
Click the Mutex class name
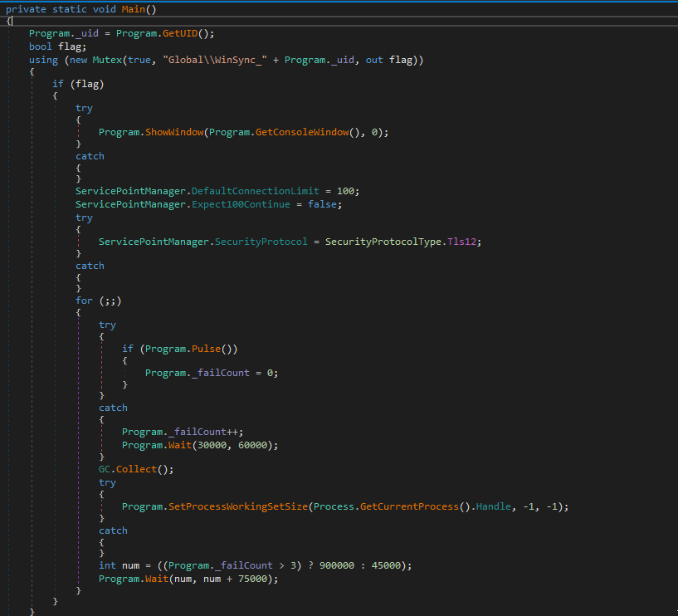(x=107, y=60)
